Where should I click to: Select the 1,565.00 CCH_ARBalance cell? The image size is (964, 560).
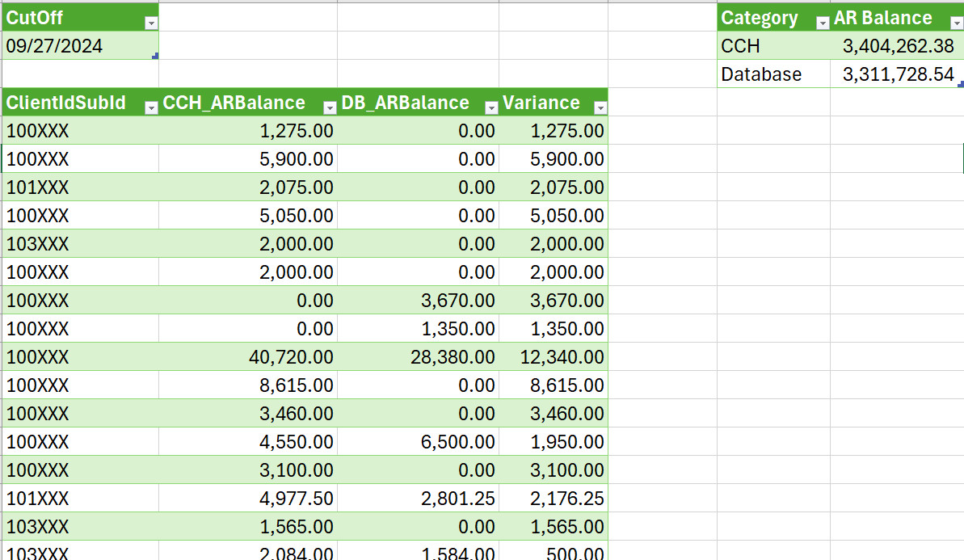[x=248, y=526]
